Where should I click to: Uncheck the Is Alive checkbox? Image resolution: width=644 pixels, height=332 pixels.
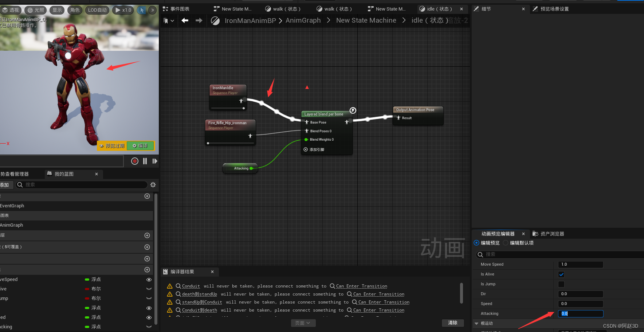[x=561, y=274]
